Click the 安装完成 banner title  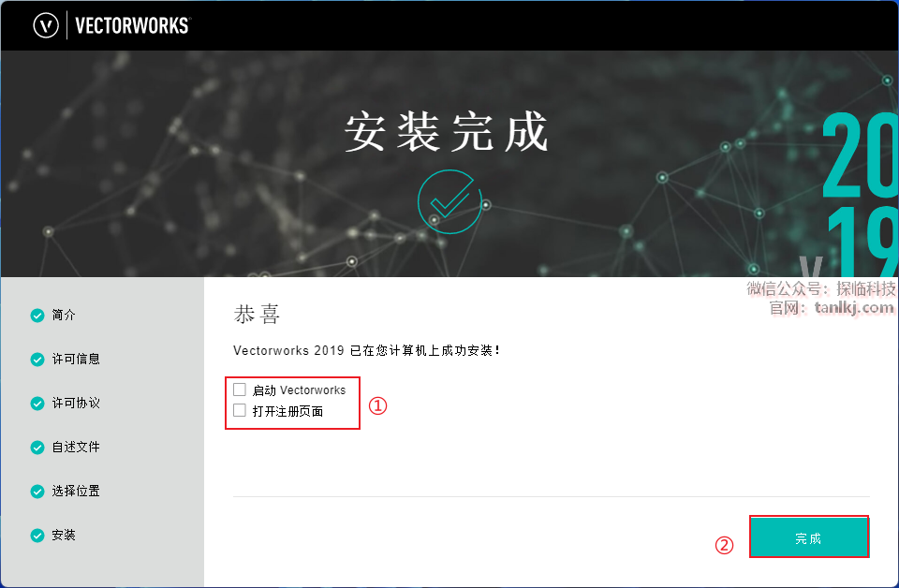click(447, 132)
